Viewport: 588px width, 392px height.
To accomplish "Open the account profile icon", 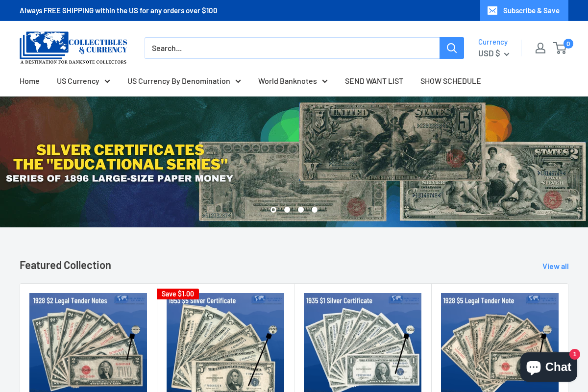I will [x=540, y=48].
